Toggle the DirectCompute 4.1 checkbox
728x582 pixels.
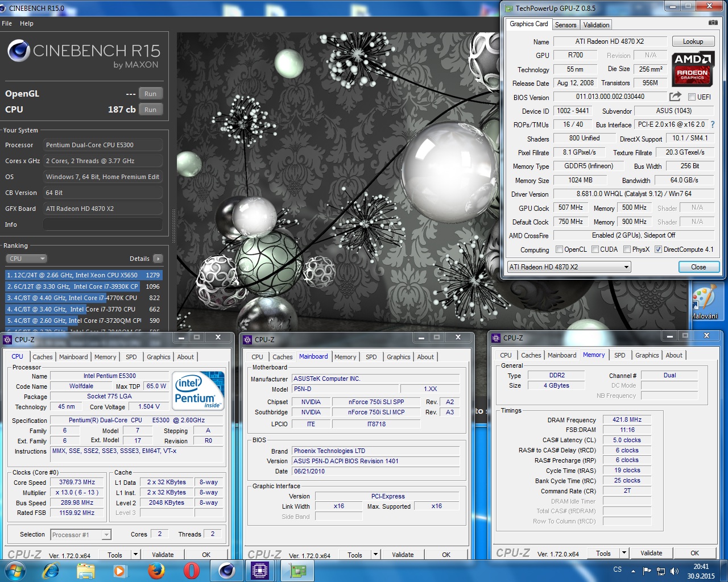click(x=658, y=249)
